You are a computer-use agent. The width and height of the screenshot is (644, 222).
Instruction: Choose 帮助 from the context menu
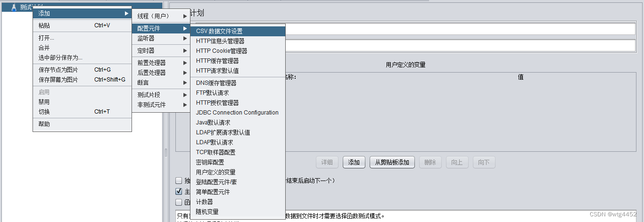82,124
